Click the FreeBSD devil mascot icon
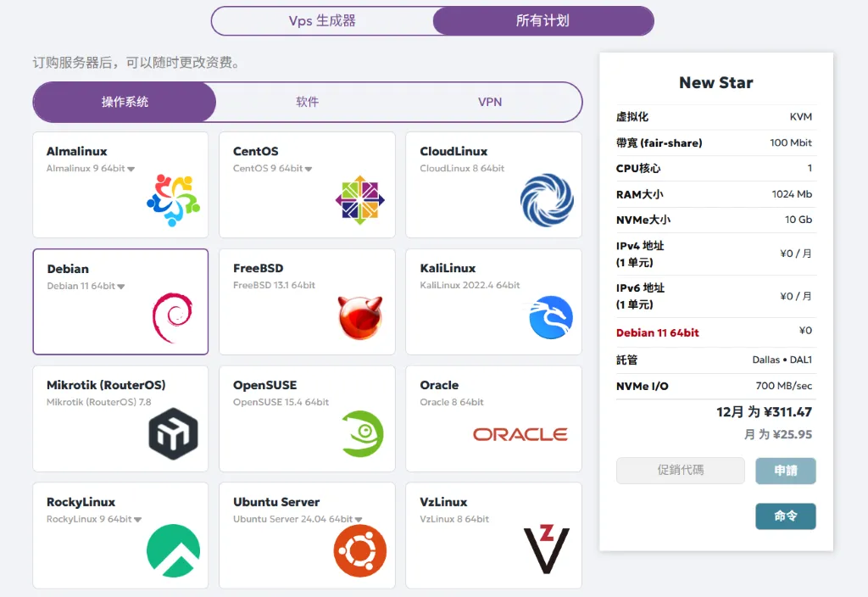 [x=359, y=320]
